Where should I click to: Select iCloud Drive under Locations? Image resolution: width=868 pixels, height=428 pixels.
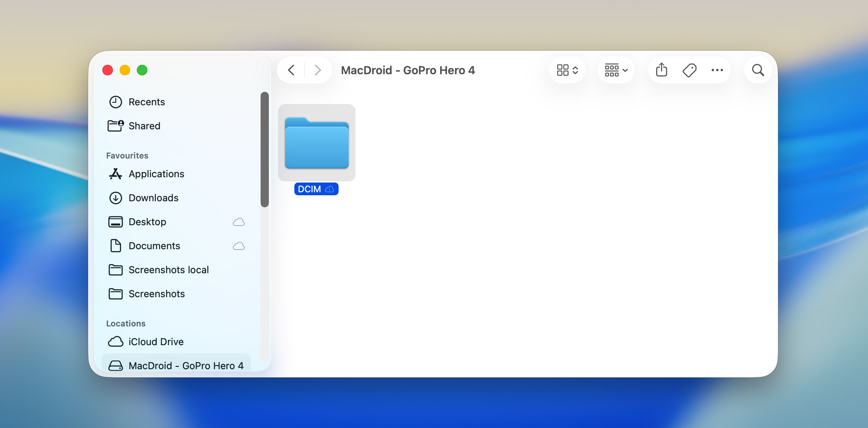click(156, 341)
